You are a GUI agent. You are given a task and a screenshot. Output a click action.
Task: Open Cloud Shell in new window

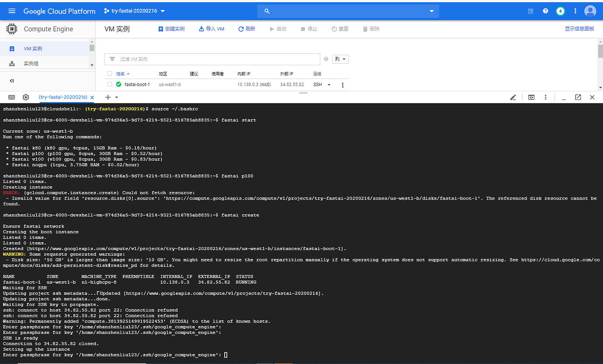click(578, 97)
